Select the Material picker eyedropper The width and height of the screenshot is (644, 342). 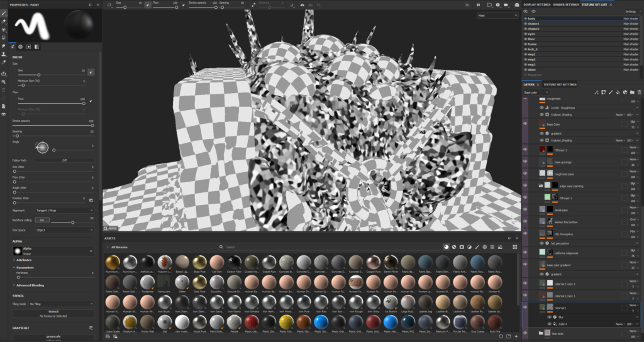coord(4,62)
